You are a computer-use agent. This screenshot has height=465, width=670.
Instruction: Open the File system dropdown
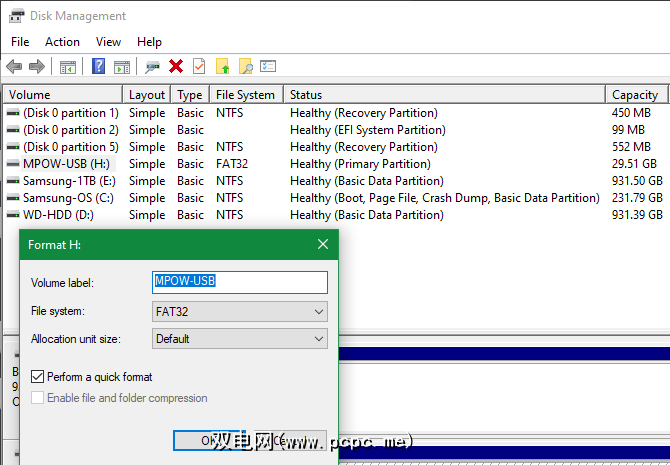click(x=240, y=312)
